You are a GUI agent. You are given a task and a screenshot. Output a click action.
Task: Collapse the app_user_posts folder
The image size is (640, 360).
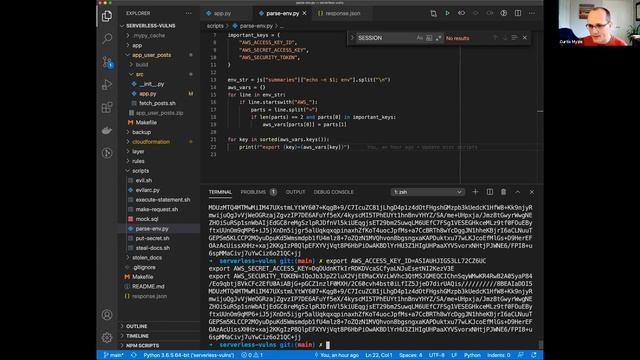151,55
